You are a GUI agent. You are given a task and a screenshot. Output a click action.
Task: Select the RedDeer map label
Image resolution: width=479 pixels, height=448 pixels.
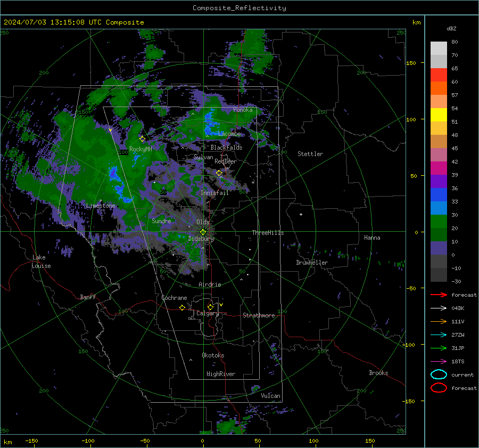click(226, 161)
